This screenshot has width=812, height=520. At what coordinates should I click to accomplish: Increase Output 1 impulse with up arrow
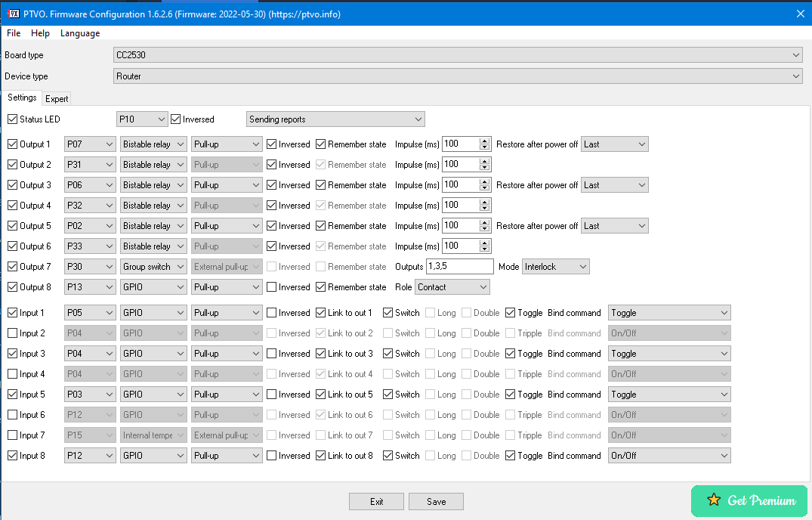point(485,141)
